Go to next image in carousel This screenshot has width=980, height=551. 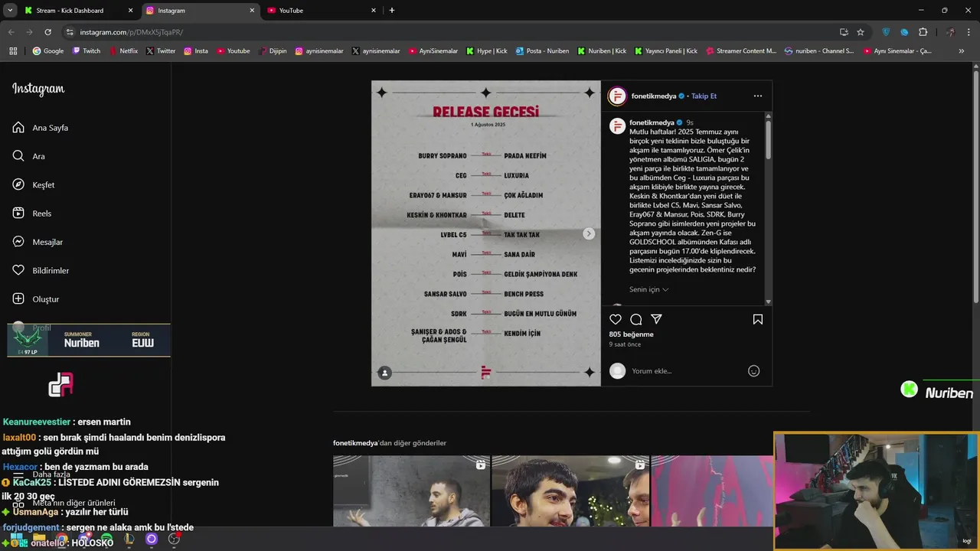[589, 233]
